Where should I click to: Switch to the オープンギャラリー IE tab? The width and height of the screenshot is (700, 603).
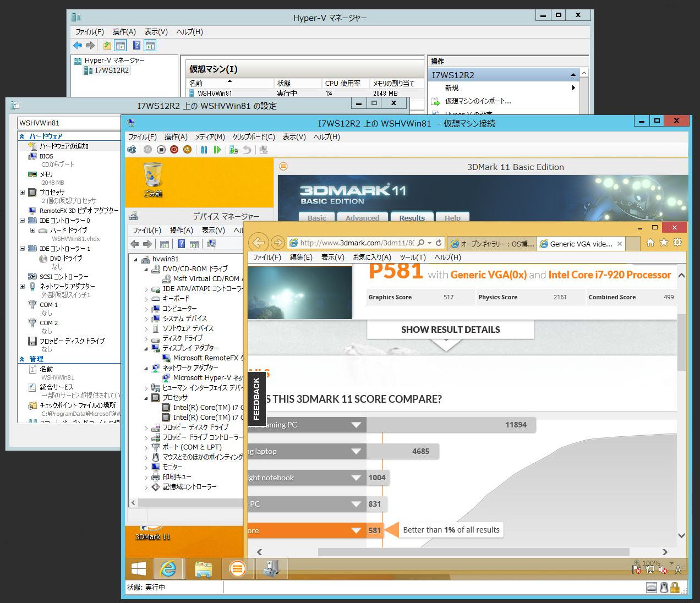(492, 243)
